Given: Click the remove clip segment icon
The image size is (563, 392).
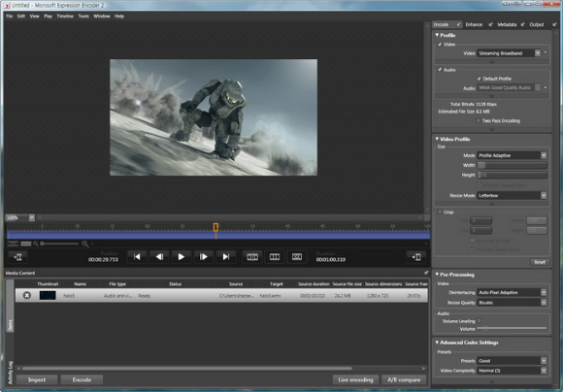Looking at the screenshot, I should point(297,257).
